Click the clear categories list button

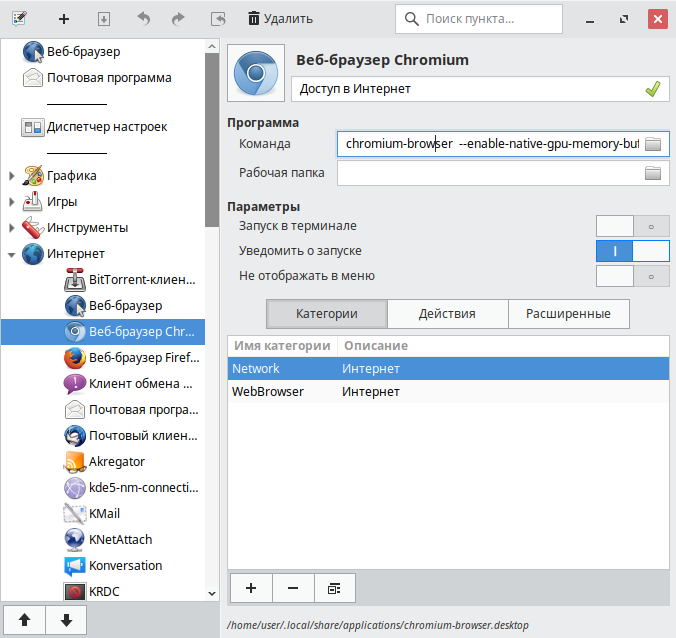pos(335,588)
